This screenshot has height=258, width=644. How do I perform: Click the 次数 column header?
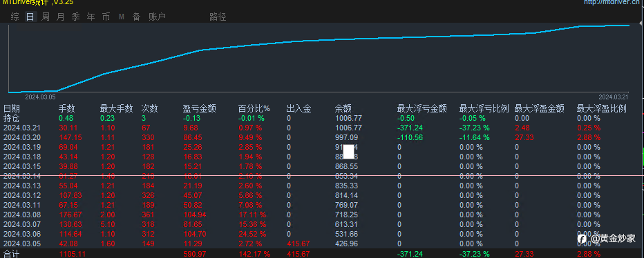pos(149,109)
